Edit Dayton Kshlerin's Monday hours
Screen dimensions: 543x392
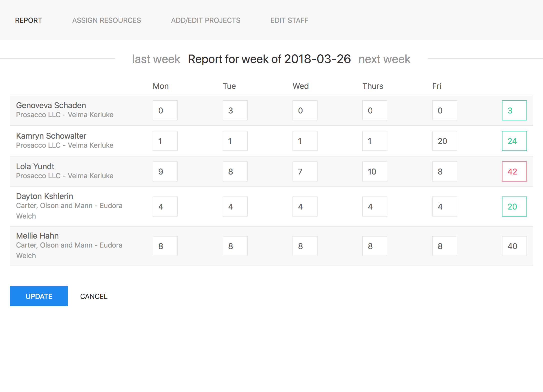[165, 207]
